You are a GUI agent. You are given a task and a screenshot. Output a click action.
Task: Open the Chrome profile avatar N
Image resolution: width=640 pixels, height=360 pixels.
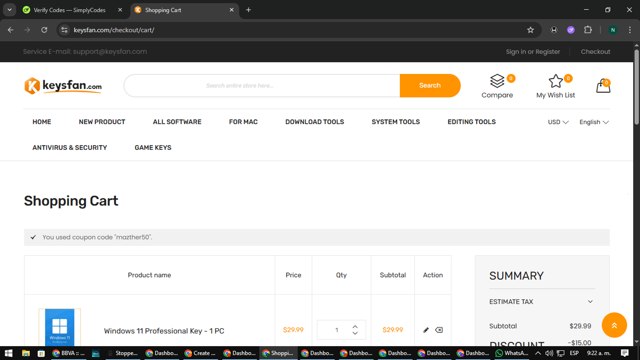pyautogui.click(x=613, y=30)
